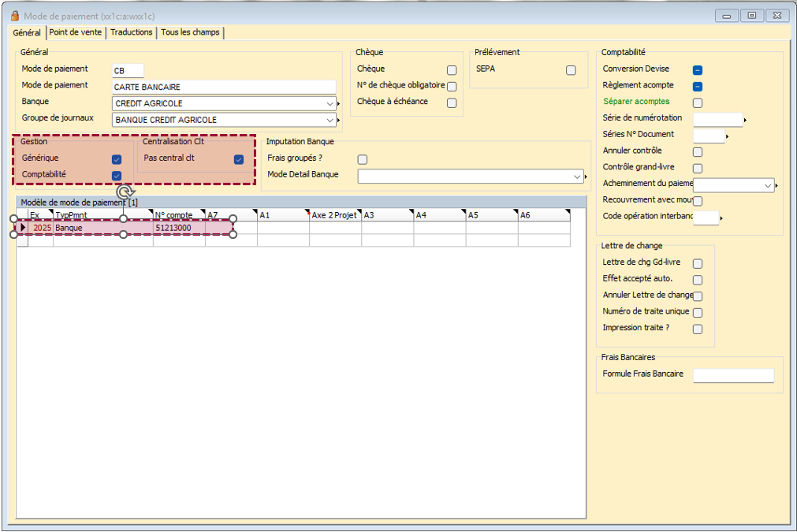The height and width of the screenshot is (532, 797).
Task: Enable the SEPA checkbox
Action: [571, 70]
